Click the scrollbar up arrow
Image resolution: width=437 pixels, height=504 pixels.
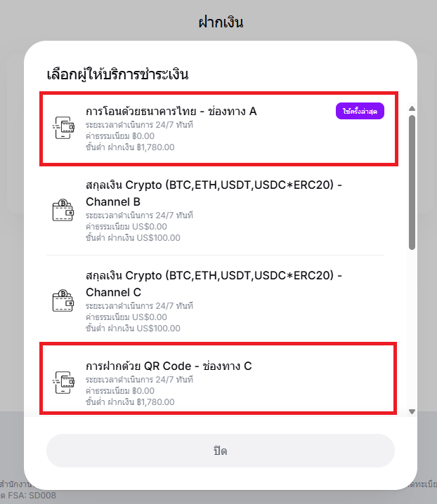pyautogui.click(x=412, y=108)
